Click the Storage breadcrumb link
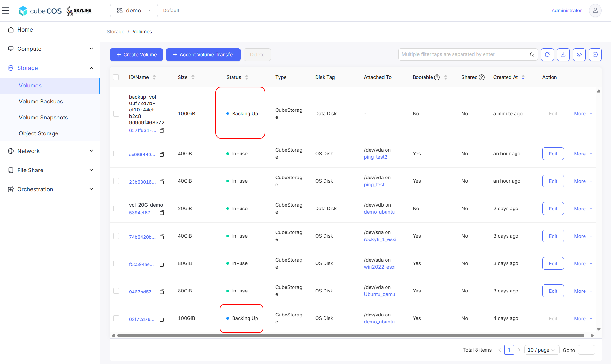Image resolution: width=611 pixels, height=364 pixels. tap(115, 32)
